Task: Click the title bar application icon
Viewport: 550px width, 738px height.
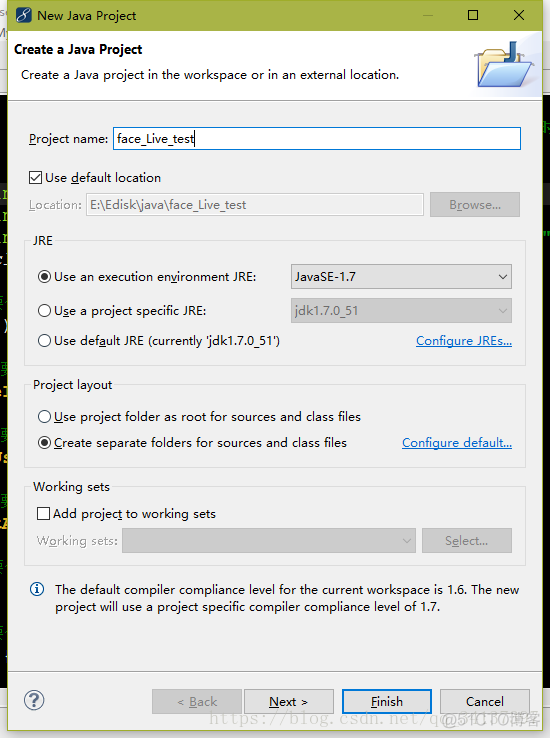Action: (24, 15)
